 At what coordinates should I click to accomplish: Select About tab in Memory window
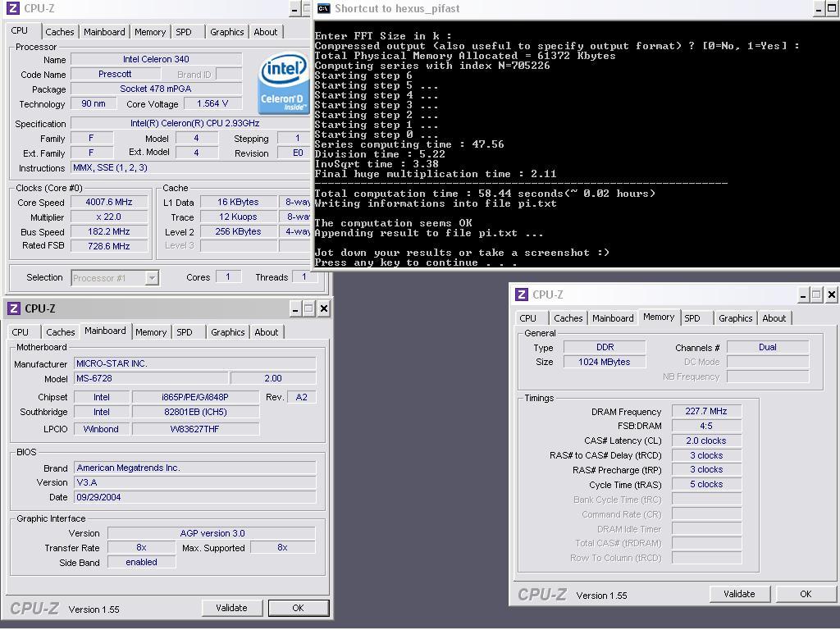coord(774,318)
